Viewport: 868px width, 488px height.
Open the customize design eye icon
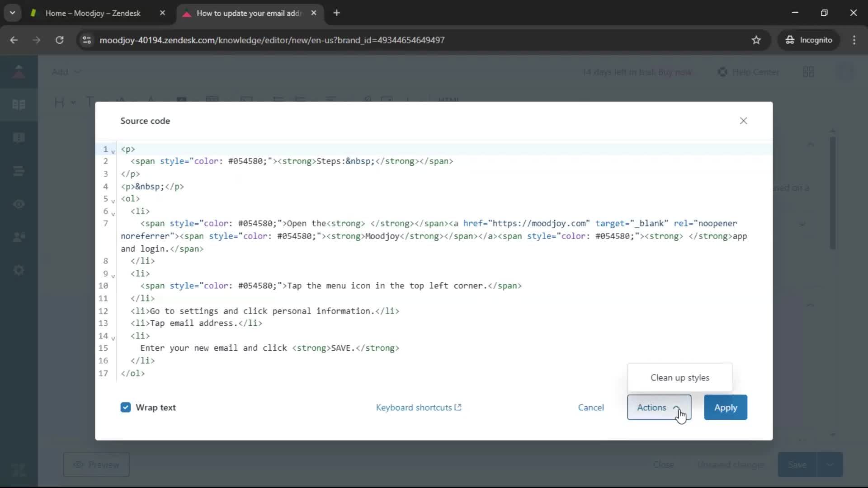19,204
